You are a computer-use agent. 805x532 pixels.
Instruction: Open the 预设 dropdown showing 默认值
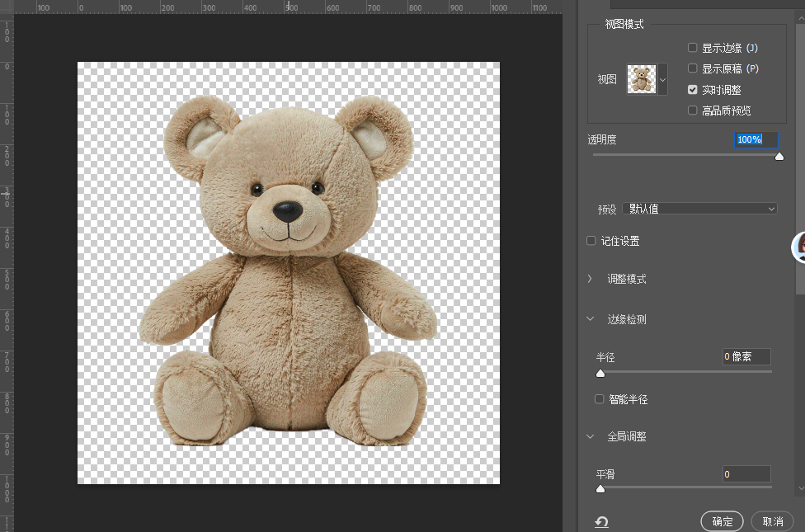[x=699, y=209]
